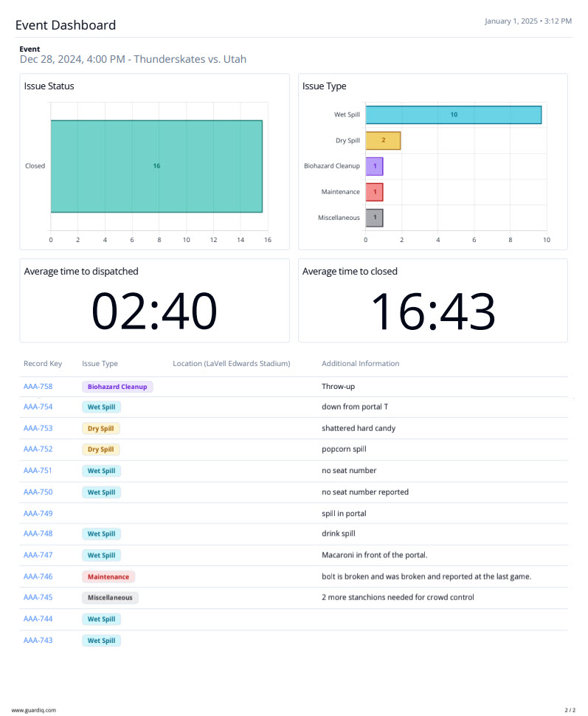Image resolution: width=588 pixels, height=716 pixels.
Task: Click the Additional Information column header
Action: 360,363
